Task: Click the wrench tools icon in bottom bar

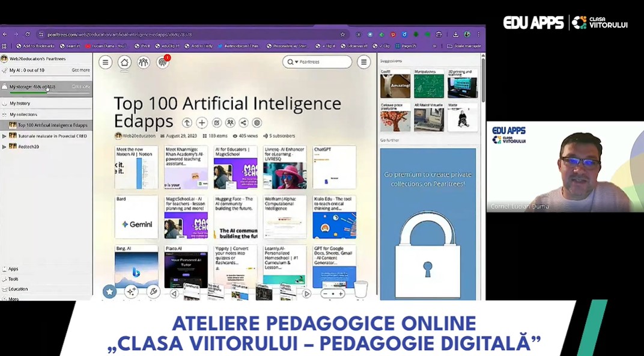Action: (x=153, y=292)
